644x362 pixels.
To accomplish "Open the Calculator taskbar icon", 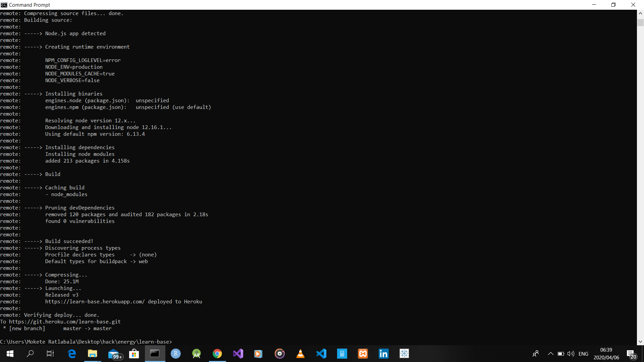I will (342, 354).
